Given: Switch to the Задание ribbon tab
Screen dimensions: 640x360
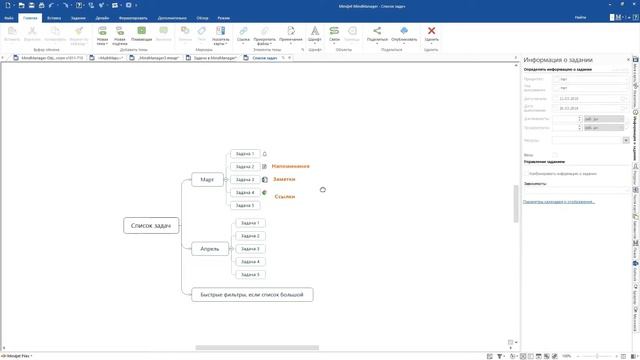Looking at the screenshot, I should click(x=78, y=18).
